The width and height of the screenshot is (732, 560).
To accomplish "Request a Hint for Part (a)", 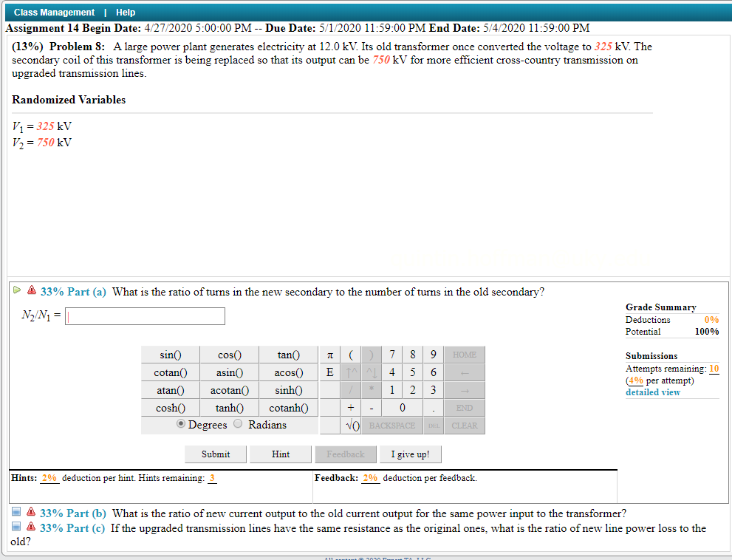I will (280, 454).
